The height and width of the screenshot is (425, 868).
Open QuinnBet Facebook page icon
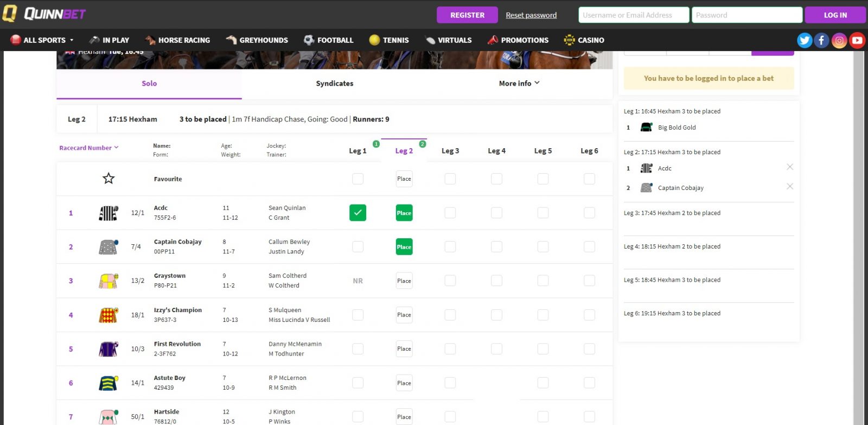(821, 40)
